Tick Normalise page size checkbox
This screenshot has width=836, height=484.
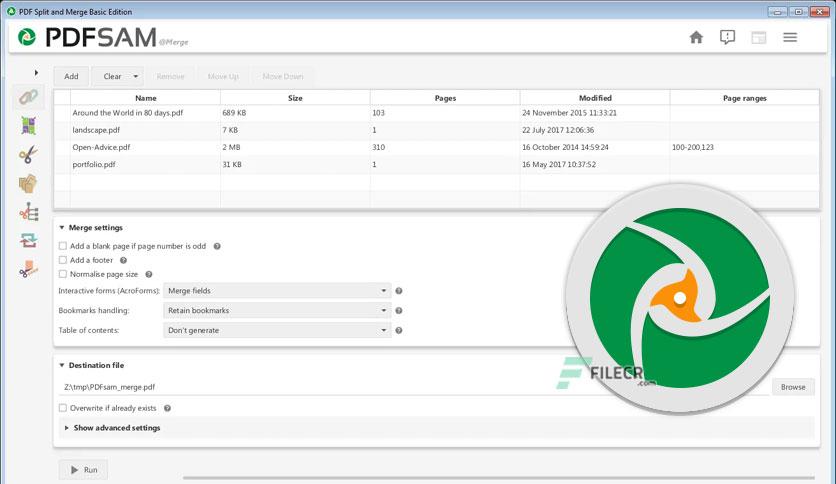[x=63, y=274]
